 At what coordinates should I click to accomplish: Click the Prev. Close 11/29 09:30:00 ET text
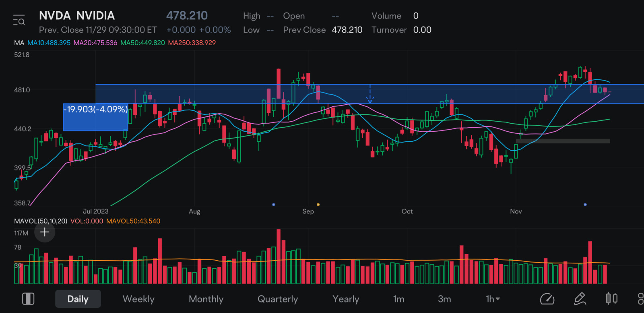click(98, 30)
